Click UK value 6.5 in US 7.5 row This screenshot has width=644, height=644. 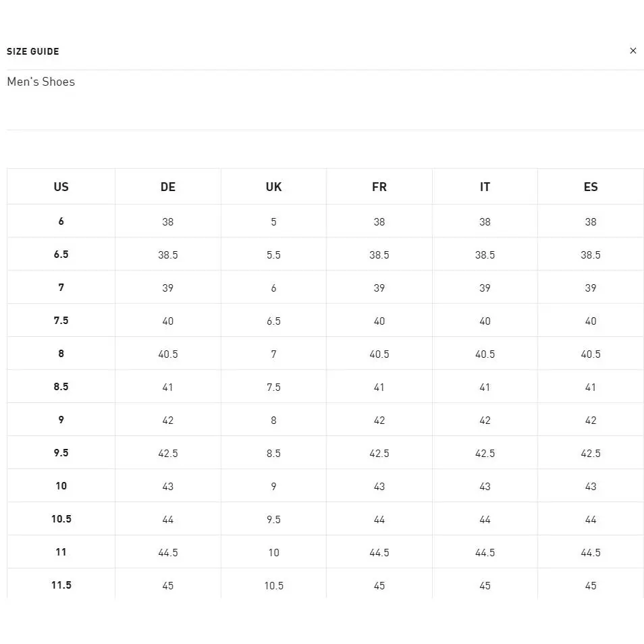273,321
